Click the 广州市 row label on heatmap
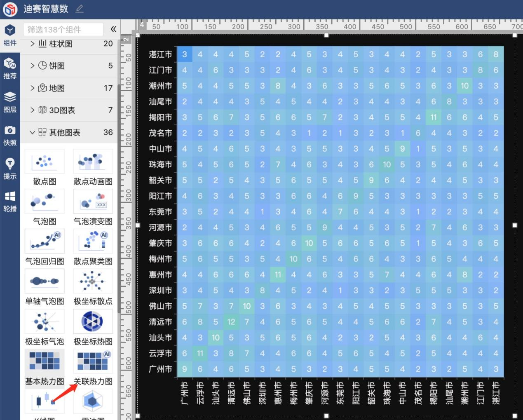The height and width of the screenshot is (420, 523). 160,369
